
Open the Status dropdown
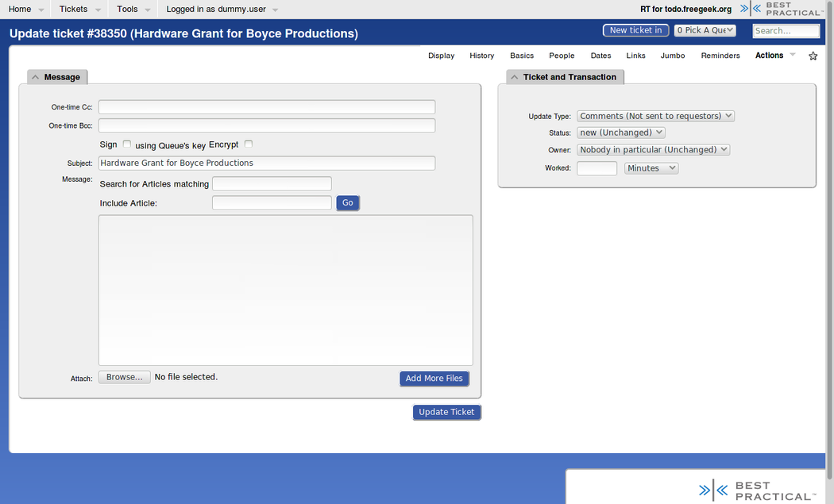pos(621,133)
